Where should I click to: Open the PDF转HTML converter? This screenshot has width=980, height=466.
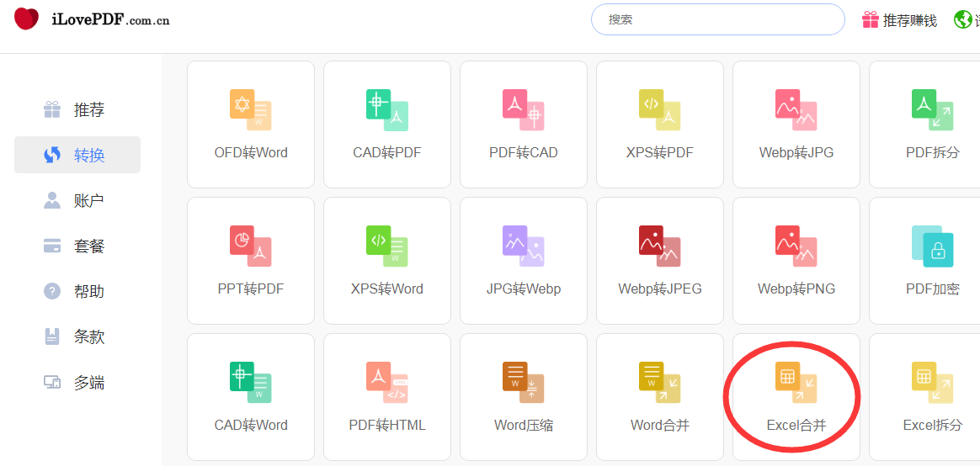(x=386, y=397)
